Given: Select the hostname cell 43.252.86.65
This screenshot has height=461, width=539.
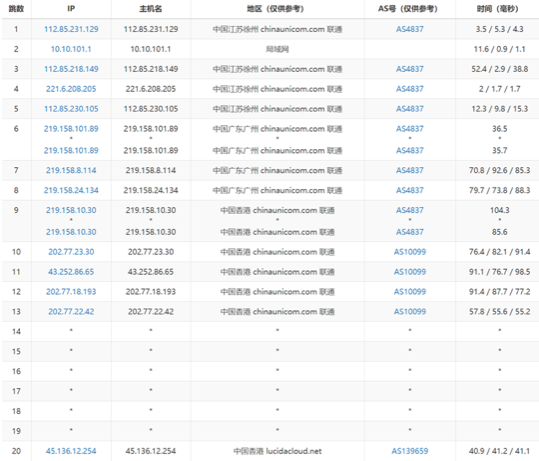Looking at the screenshot, I should point(151,272).
